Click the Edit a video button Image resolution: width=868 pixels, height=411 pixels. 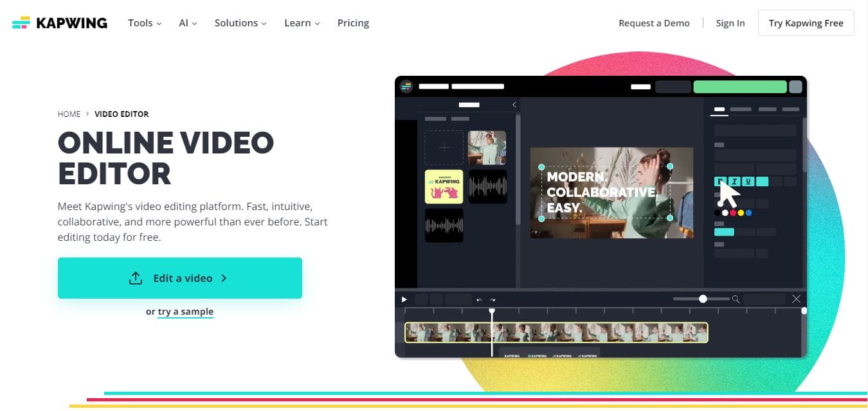tap(179, 278)
